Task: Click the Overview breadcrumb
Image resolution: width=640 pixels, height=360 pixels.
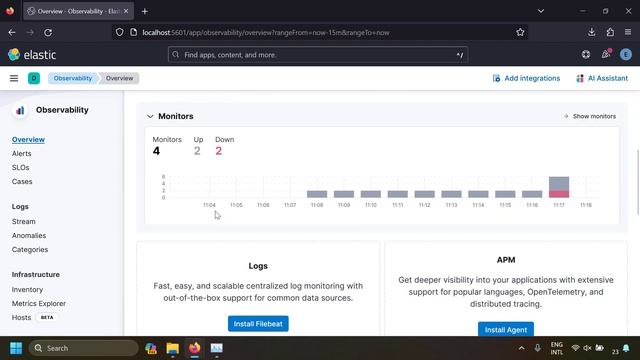Action: tap(119, 78)
